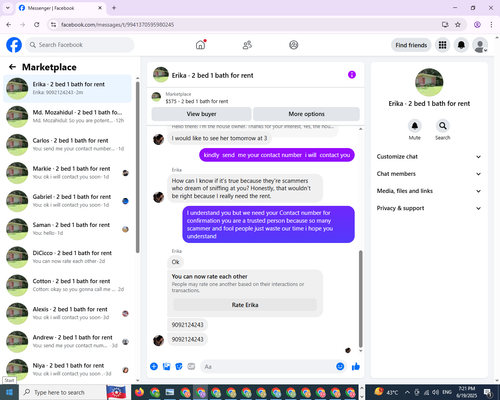The width and height of the screenshot is (500, 400).
Task: Open the taskbar notification center
Action: click(488, 392)
